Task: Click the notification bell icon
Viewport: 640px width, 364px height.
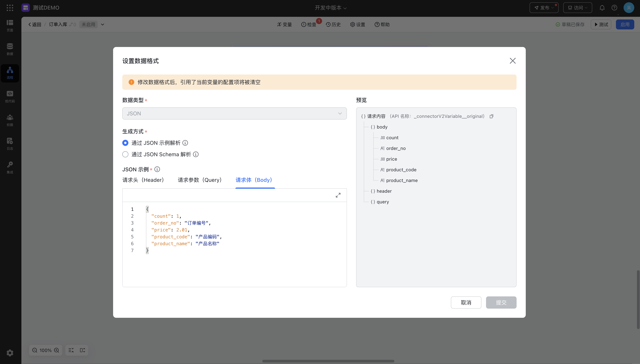Action: (x=602, y=8)
